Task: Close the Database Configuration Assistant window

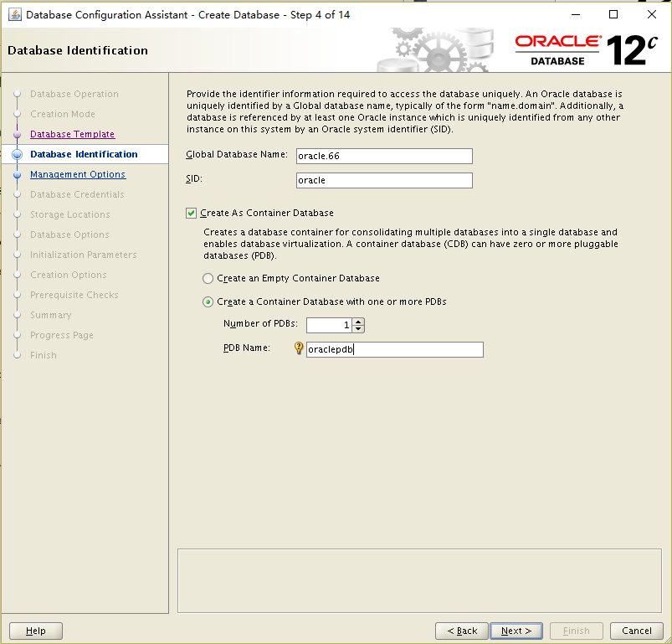Action: [652, 14]
